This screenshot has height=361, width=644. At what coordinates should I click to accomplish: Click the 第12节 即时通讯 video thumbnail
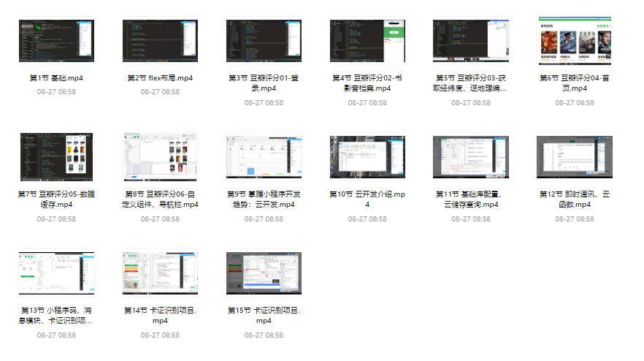pos(574,157)
